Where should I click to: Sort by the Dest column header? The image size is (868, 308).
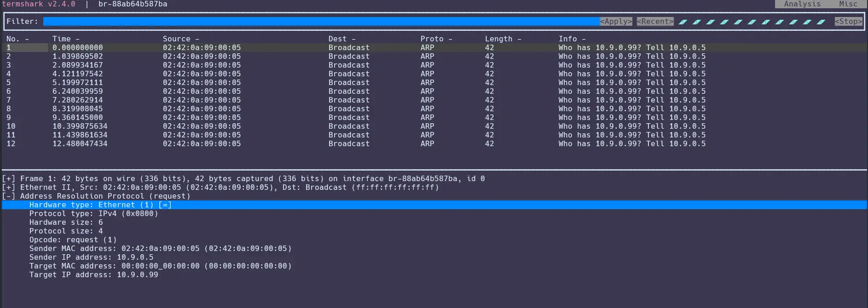pyautogui.click(x=342, y=39)
